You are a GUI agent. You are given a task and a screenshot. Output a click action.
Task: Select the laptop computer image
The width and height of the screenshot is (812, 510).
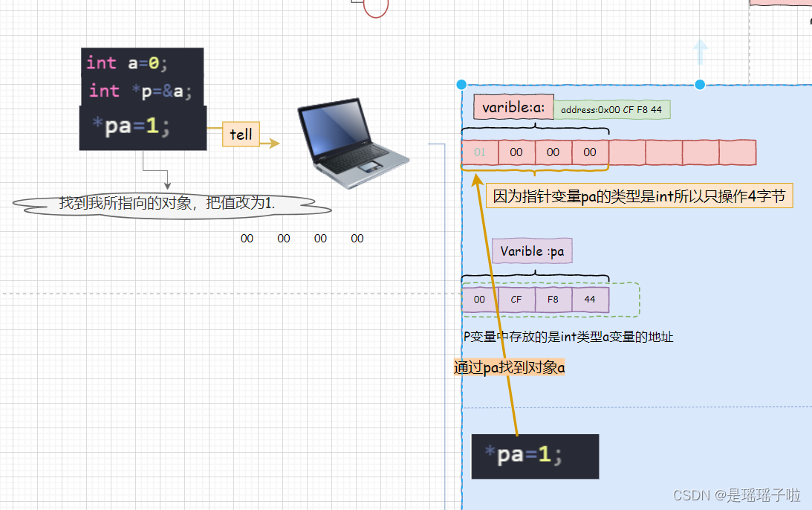(x=353, y=143)
